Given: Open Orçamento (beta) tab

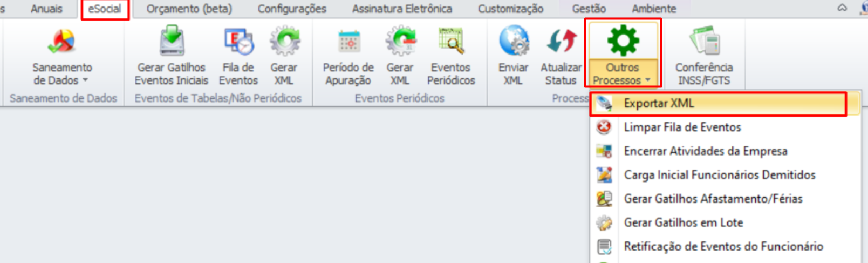Looking at the screenshot, I should tap(189, 9).
